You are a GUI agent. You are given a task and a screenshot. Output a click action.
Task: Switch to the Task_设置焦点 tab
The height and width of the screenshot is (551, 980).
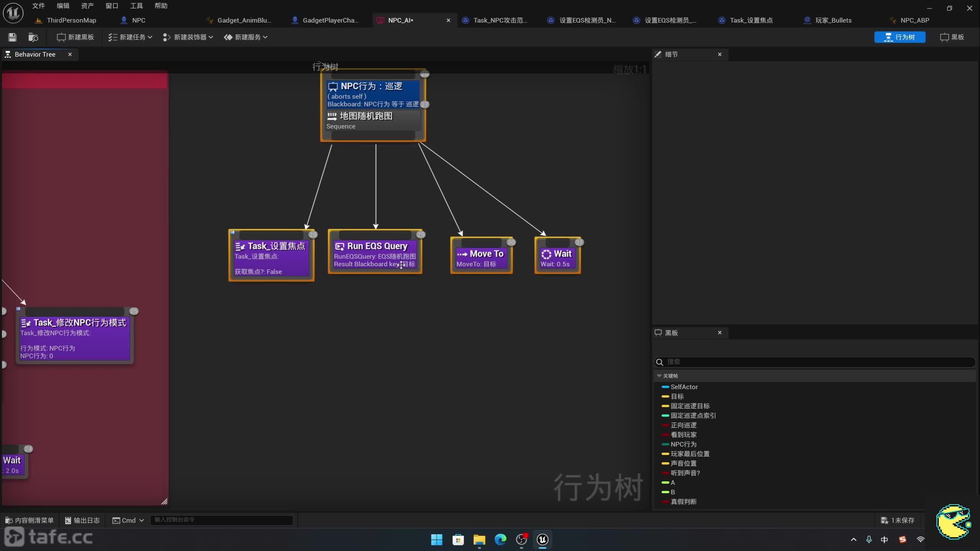pos(746,20)
